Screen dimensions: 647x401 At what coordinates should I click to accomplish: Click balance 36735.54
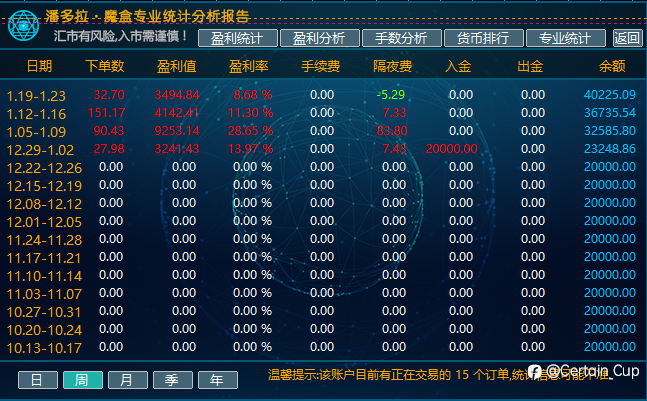point(610,113)
